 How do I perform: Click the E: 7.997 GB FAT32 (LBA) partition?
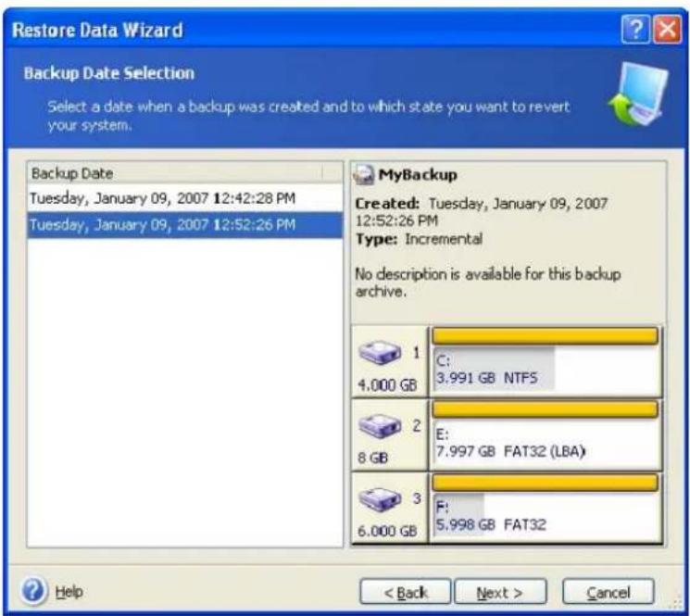[x=546, y=444]
